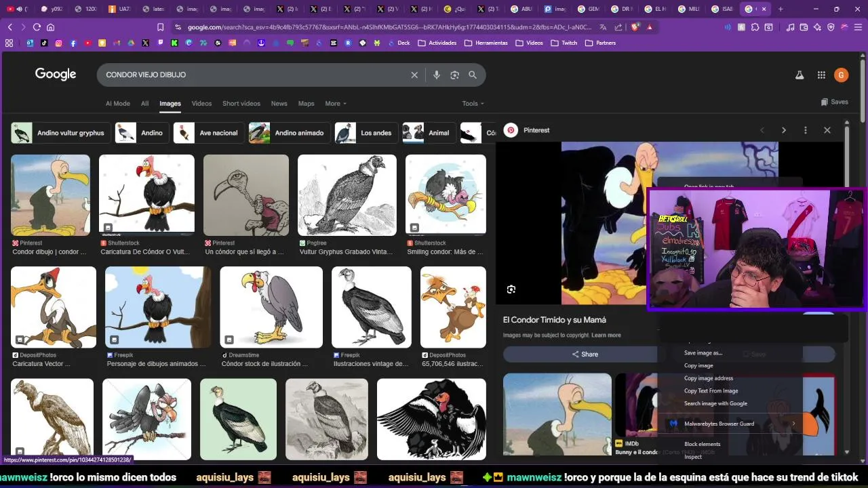This screenshot has width=868, height=488.
Task: Select the Los andes filter chip
Action: [x=365, y=133]
